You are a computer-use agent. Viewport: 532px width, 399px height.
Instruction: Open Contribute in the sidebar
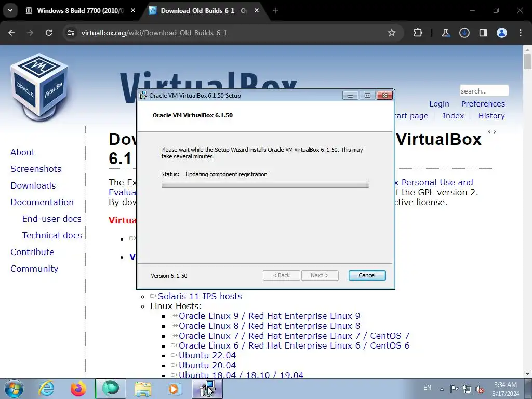click(32, 252)
